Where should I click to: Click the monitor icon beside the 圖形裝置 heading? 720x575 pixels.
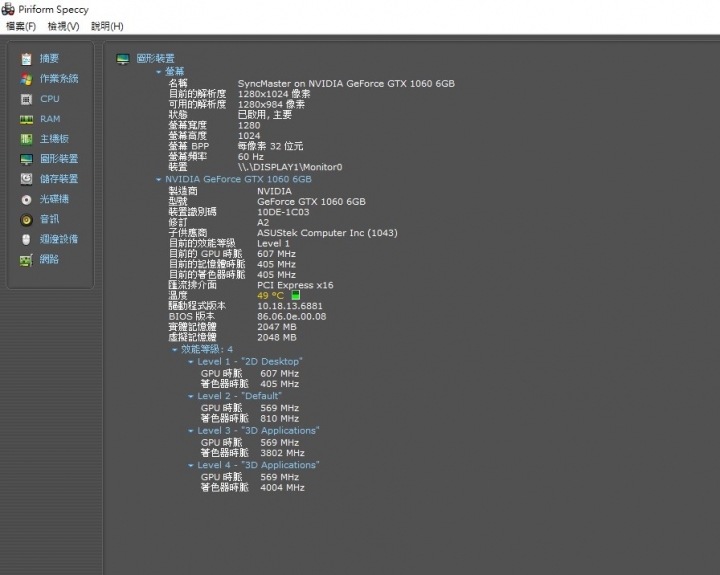[123, 59]
